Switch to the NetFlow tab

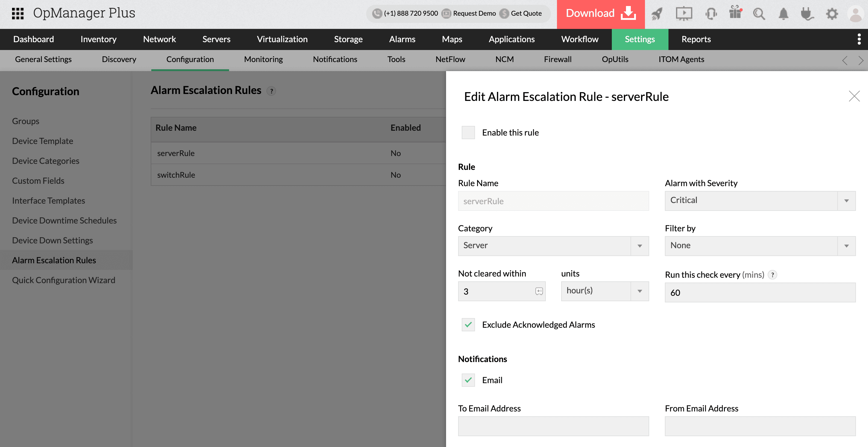point(450,60)
